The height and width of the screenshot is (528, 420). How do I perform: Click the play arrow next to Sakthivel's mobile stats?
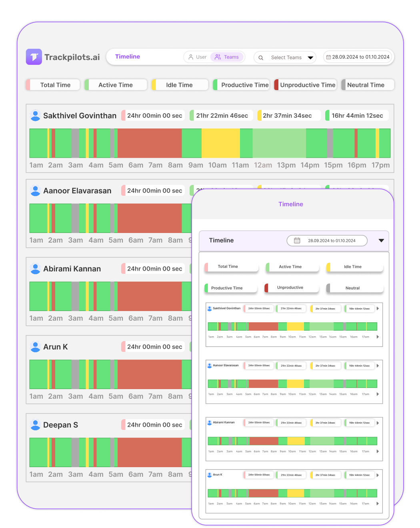click(378, 309)
